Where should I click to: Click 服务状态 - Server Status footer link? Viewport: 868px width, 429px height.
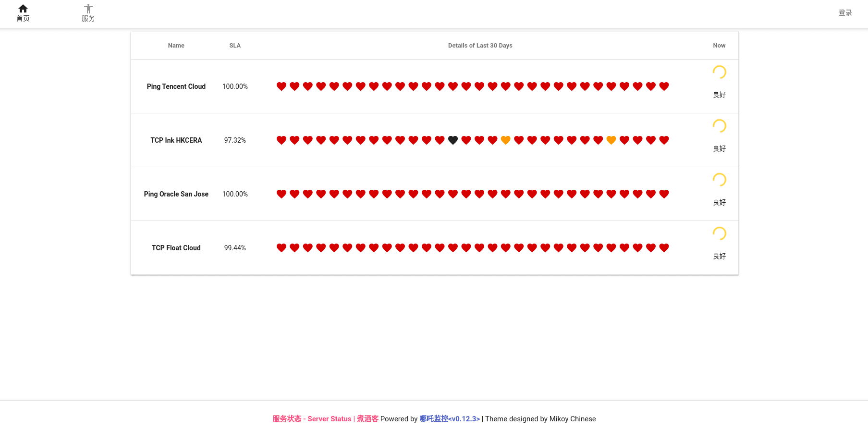[x=312, y=419]
